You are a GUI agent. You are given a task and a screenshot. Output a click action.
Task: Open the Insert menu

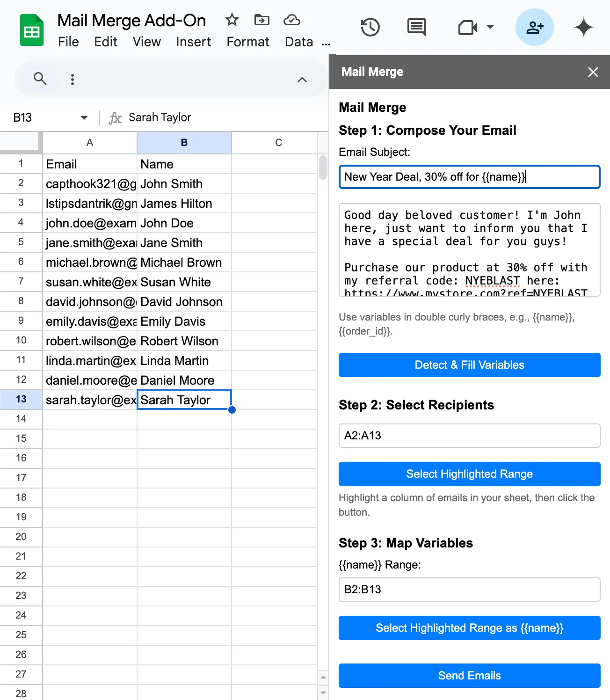point(193,42)
